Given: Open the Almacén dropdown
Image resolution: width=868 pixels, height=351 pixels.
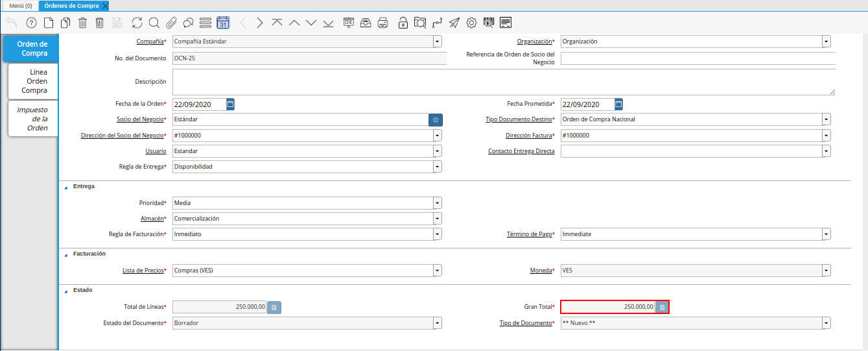Looking at the screenshot, I should click(x=438, y=219).
